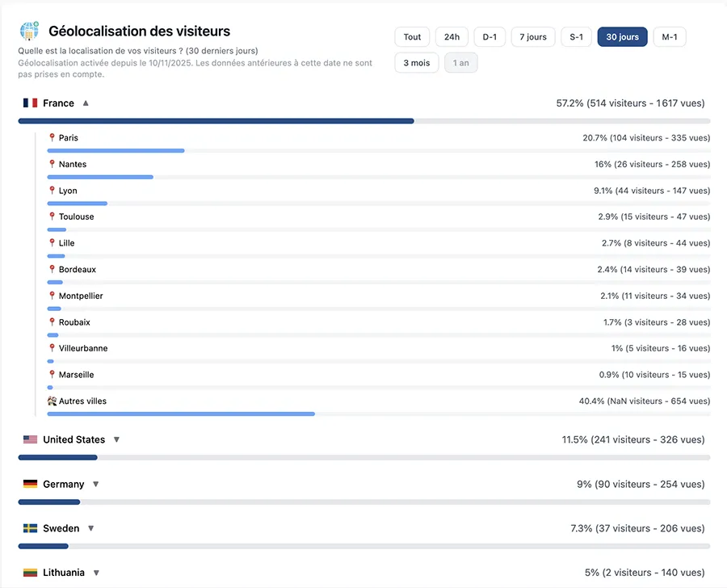Click the Autres villes houses icon

tap(53, 401)
